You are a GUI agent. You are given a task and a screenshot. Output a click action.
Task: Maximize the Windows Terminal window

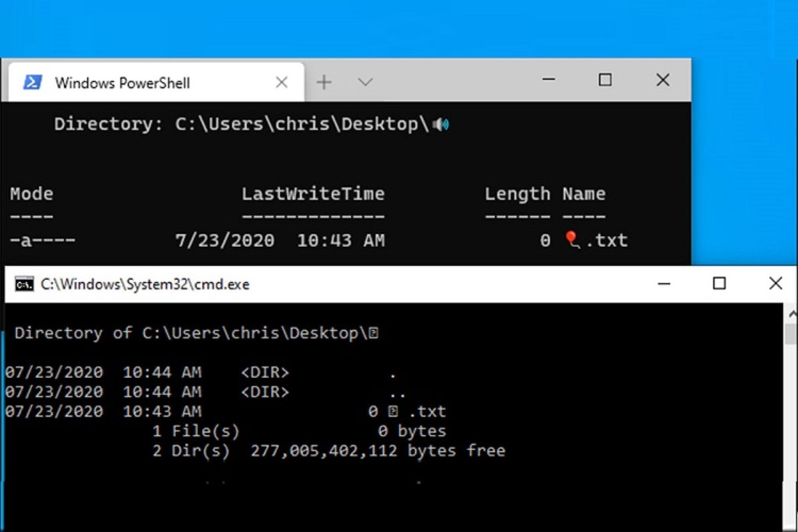pos(605,80)
